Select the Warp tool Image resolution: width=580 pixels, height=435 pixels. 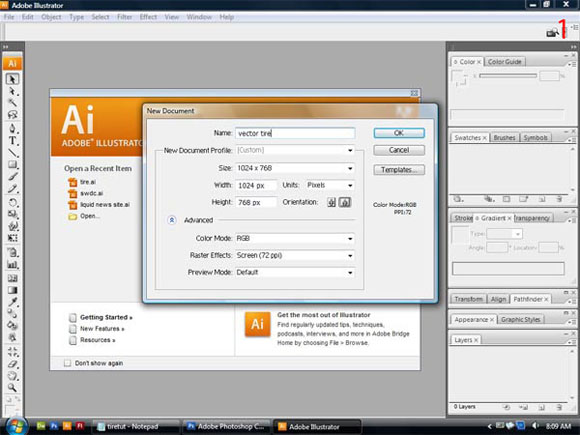tap(12, 226)
